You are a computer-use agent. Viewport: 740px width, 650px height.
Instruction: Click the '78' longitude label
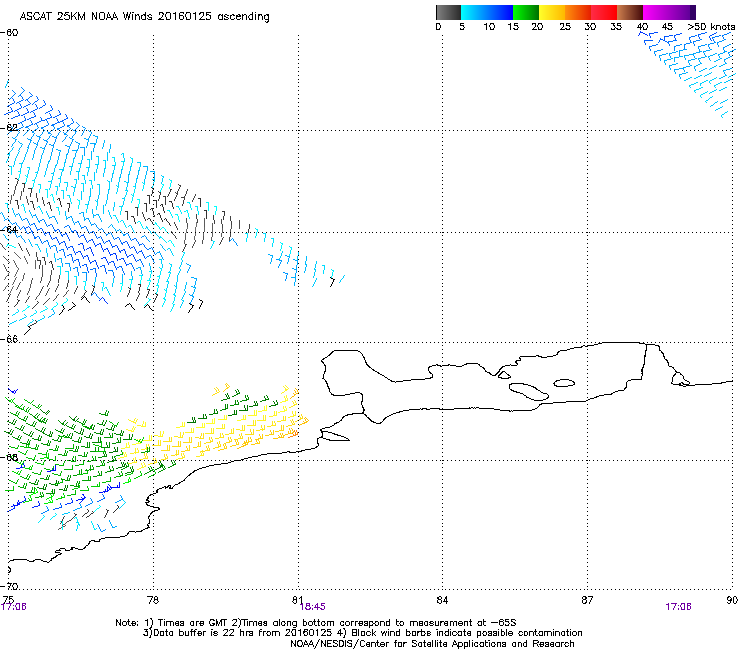[153, 600]
